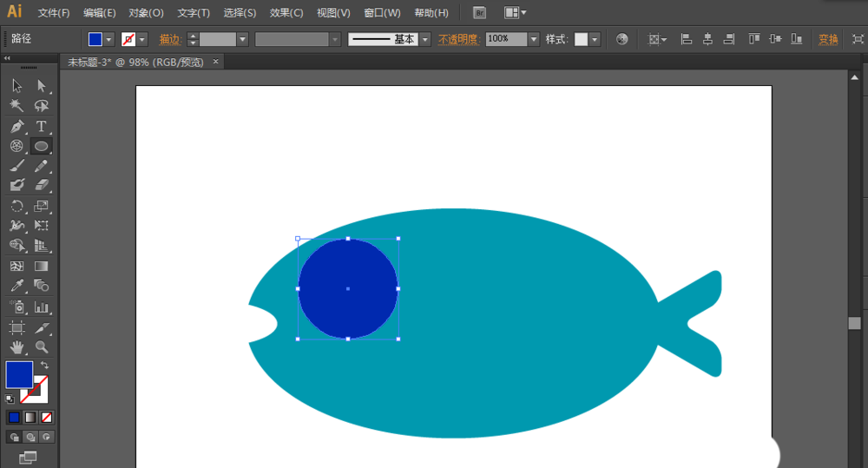The width and height of the screenshot is (868, 468).
Task: Select the Scale tool
Action: 42,206
